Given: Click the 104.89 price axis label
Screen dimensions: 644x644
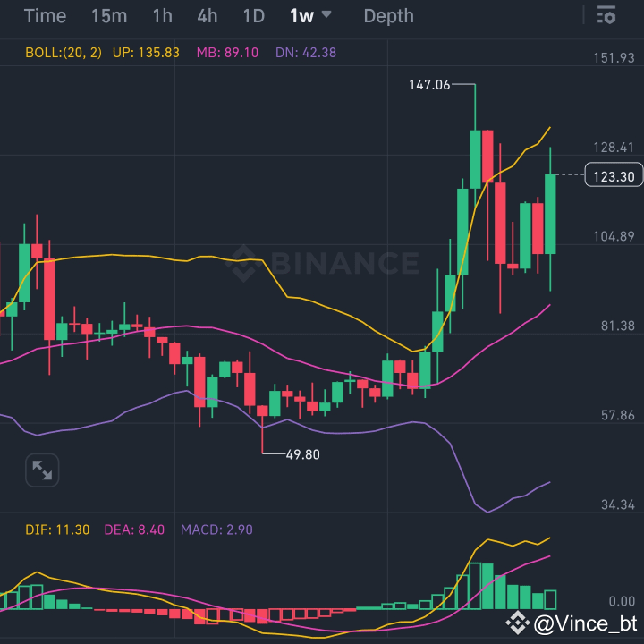Looking at the screenshot, I should coord(614,236).
